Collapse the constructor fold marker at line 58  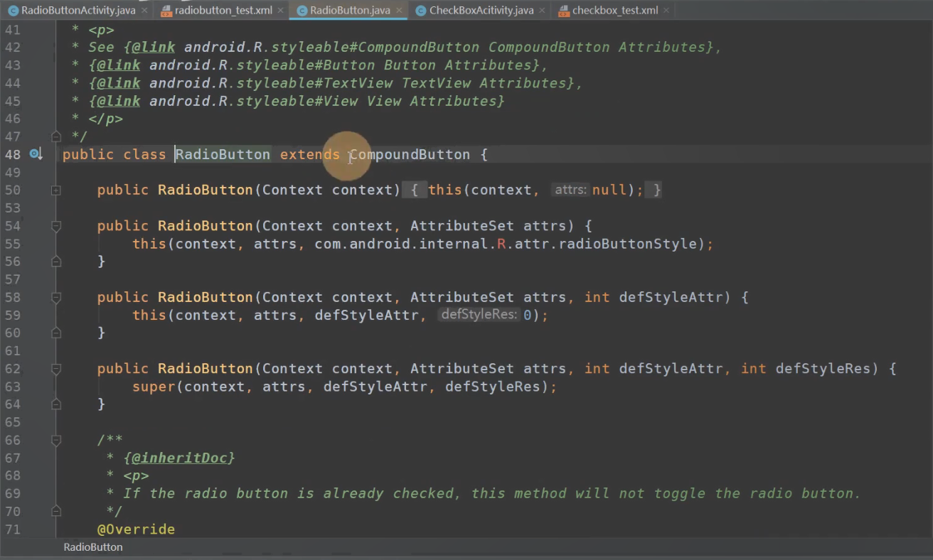56,297
